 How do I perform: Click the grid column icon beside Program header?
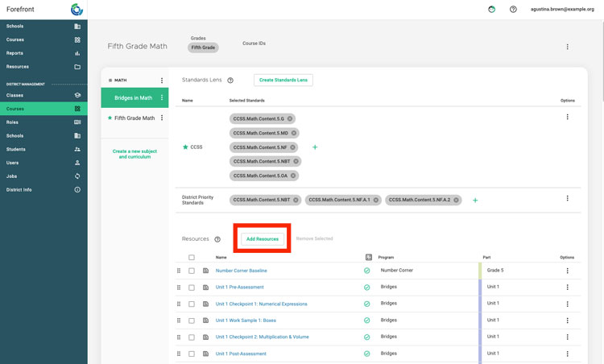coord(369,257)
